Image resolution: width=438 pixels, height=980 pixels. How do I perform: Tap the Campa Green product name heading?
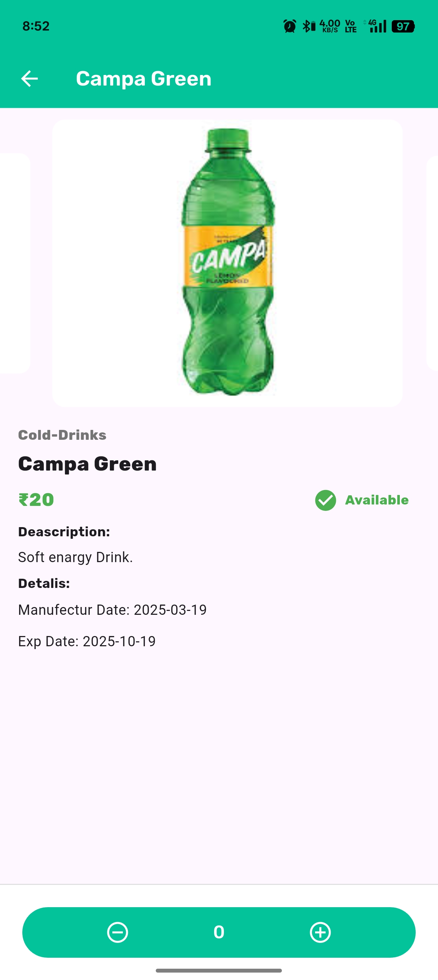tap(88, 464)
